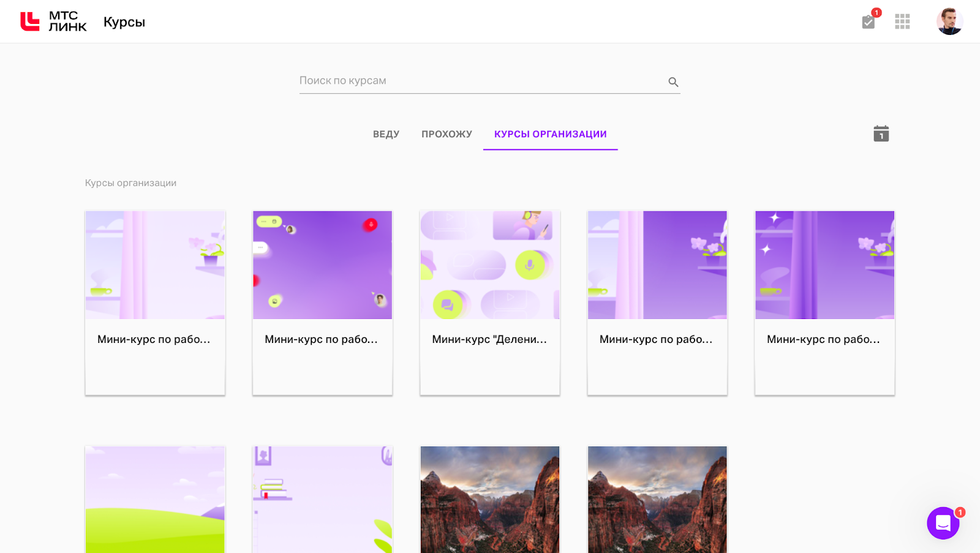Open the apps grid menu
Image resolution: width=980 pixels, height=553 pixels.
click(902, 22)
